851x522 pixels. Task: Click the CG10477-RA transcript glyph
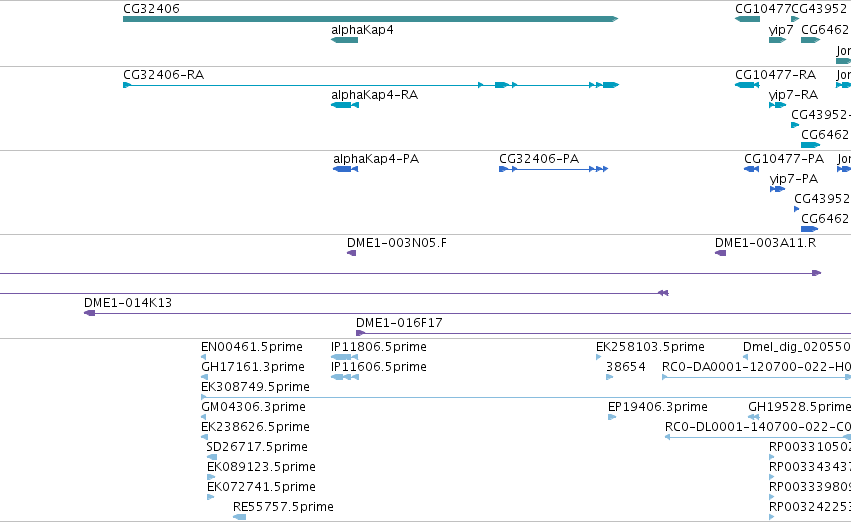[747, 85]
